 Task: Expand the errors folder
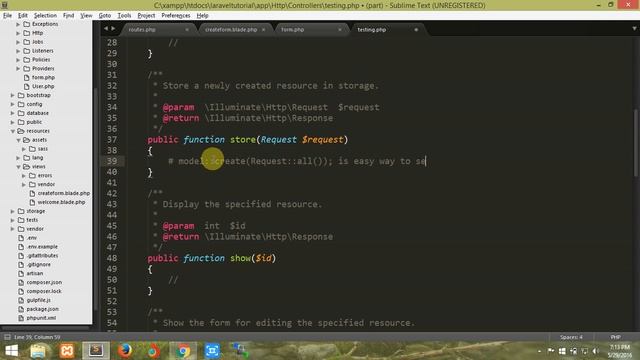(x=24, y=176)
